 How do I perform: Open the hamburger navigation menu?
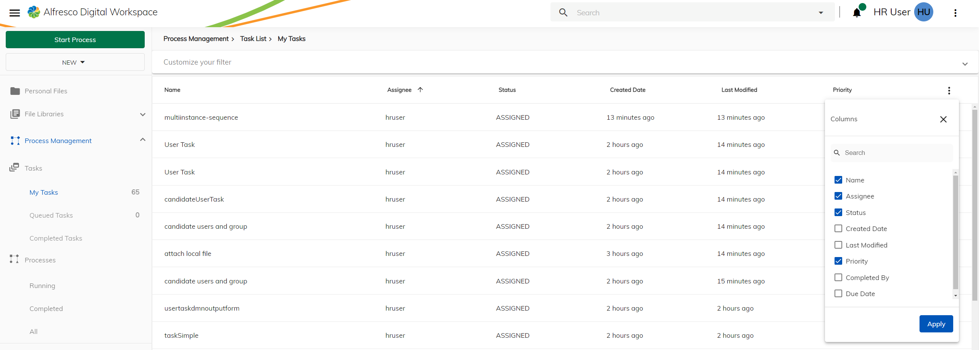(x=15, y=12)
